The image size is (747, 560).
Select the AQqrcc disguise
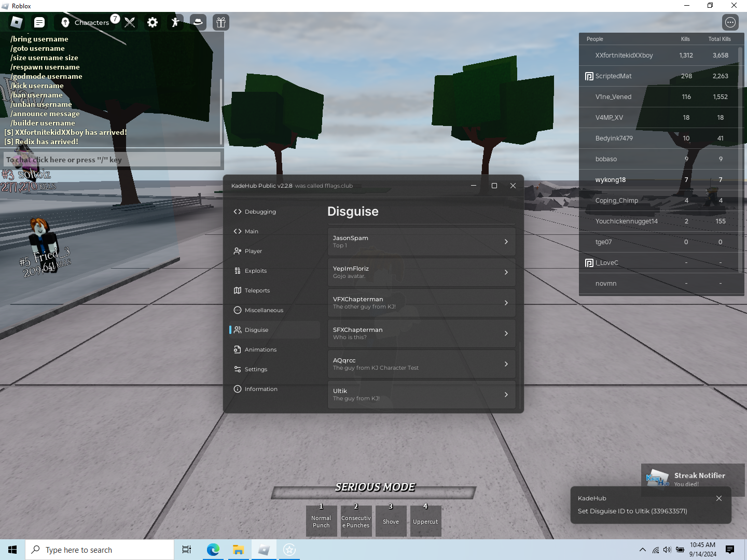coord(421,364)
